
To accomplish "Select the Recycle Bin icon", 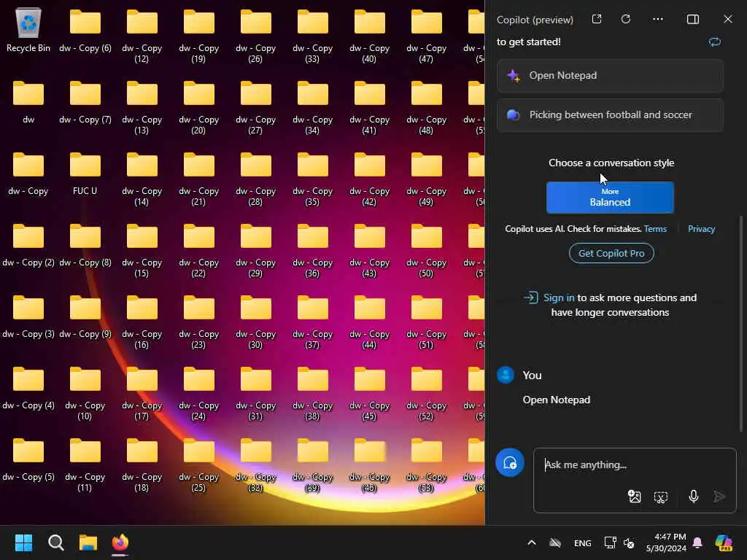I will (28, 29).
